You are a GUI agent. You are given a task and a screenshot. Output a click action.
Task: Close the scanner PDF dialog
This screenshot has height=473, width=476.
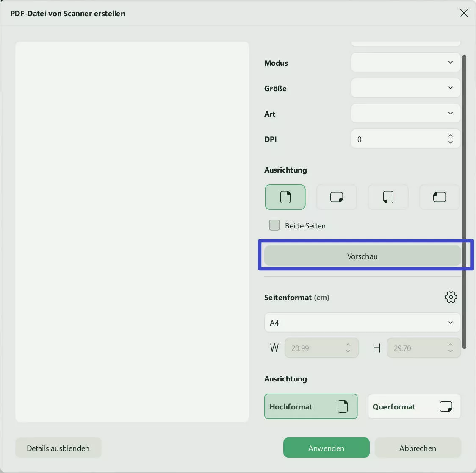click(464, 13)
